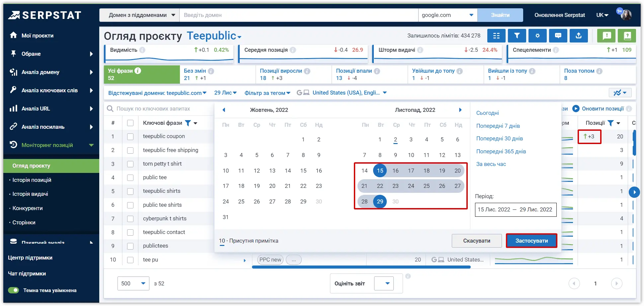This screenshot has height=306, width=644.
Task: Check the teepublic coupon row
Action: 130,136
